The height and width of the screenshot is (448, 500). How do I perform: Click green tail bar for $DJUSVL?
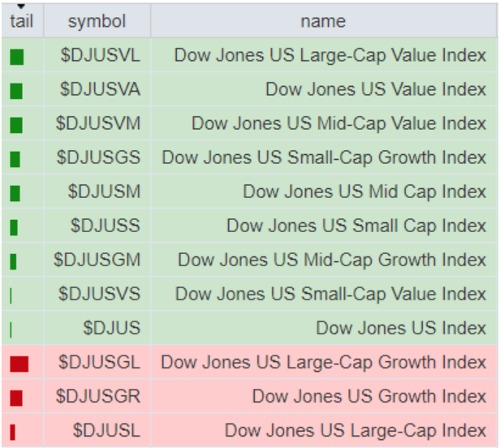click(x=17, y=57)
